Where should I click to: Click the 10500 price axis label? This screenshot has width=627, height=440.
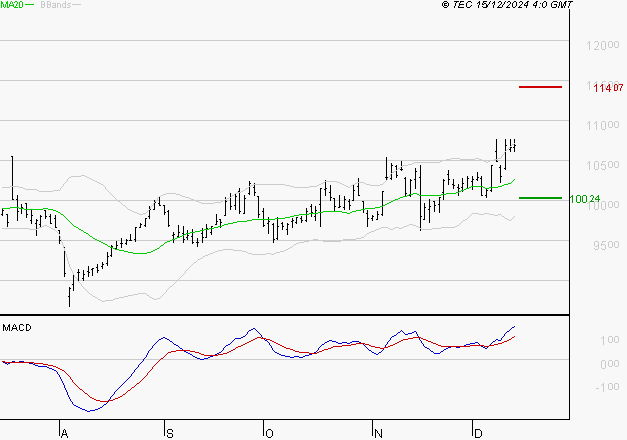click(603, 165)
